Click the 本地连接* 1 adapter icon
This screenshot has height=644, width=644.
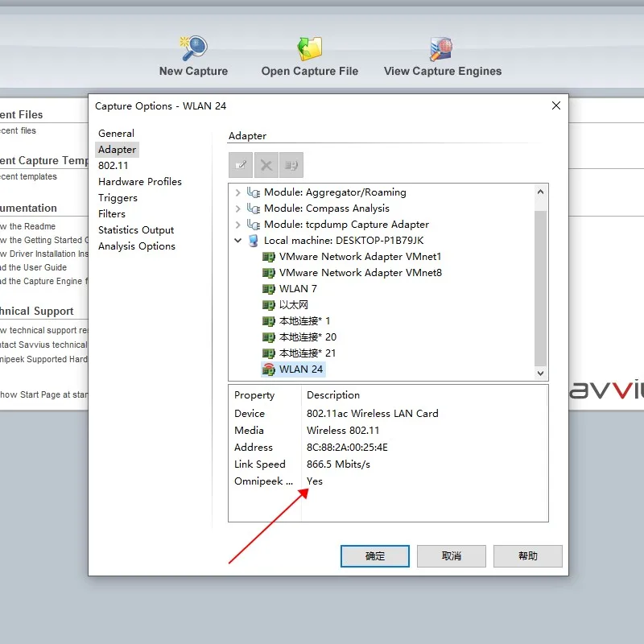pos(269,321)
